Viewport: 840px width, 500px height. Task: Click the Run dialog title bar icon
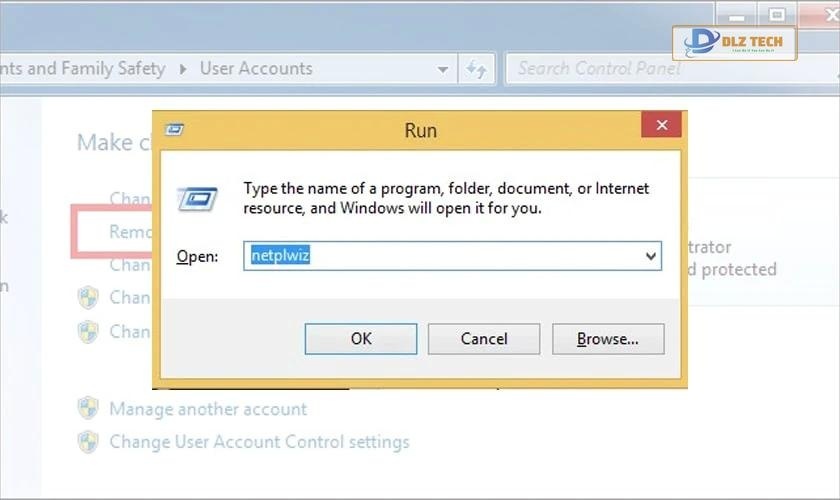[175, 129]
